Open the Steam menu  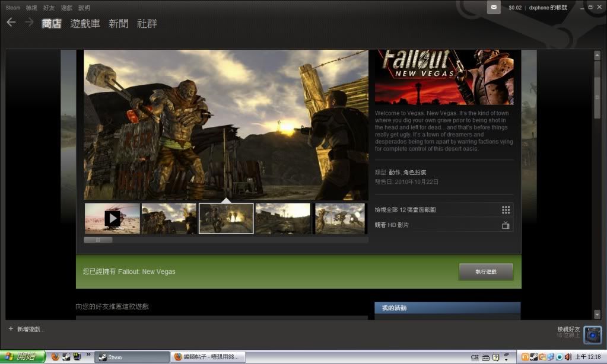12,8
